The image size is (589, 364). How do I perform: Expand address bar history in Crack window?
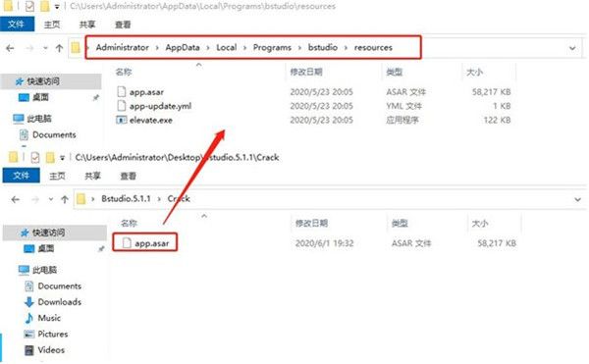pos(578,199)
